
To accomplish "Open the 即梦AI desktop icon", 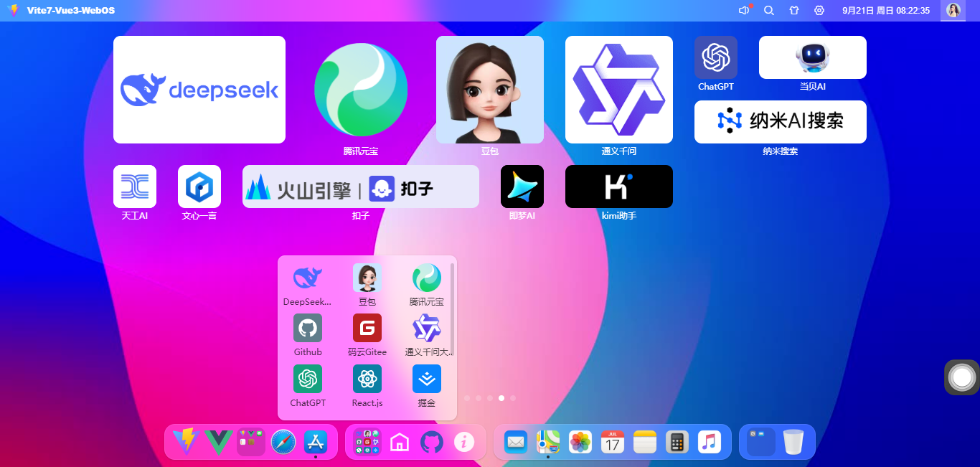I will [522, 186].
